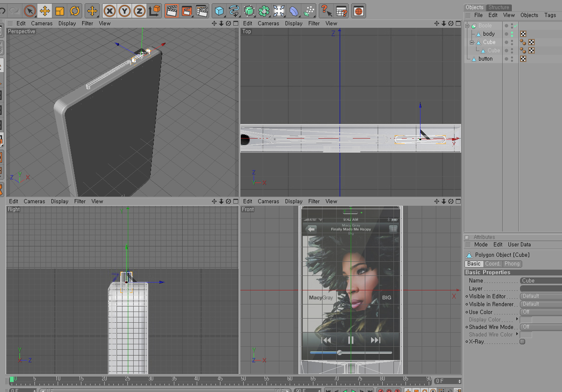Image resolution: width=562 pixels, height=392 pixels.
Task: Render to Picture Viewer
Action: pyautogui.click(x=187, y=11)
